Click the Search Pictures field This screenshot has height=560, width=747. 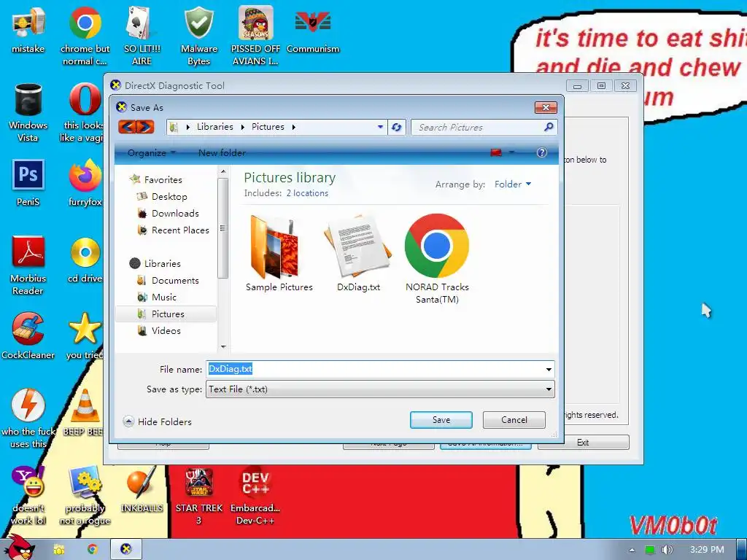[x=477, y=127]
